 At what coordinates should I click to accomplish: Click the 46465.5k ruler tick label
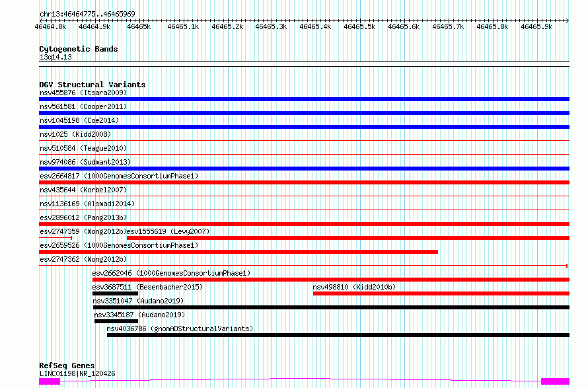(359, 26)
